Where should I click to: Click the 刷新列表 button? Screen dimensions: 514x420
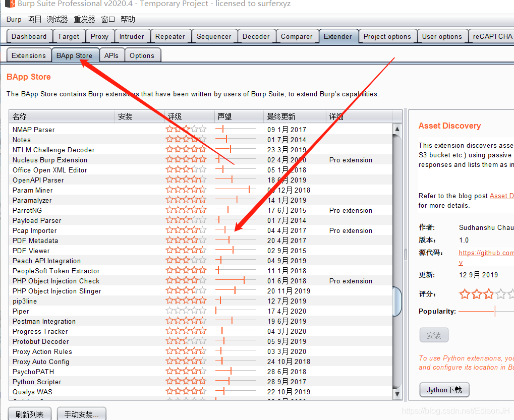(29, 413)
